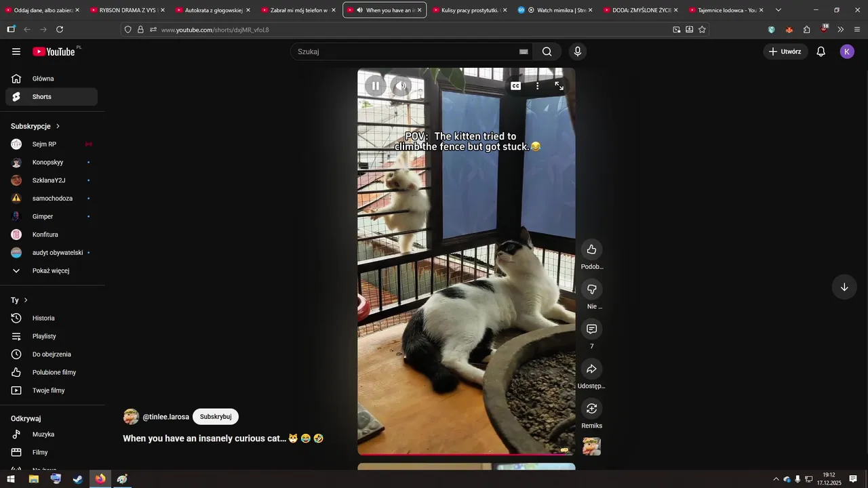Open the SzklanaY2J subscription
The height and width of the screenshot is (488, 868).
(x=52, y=180)
